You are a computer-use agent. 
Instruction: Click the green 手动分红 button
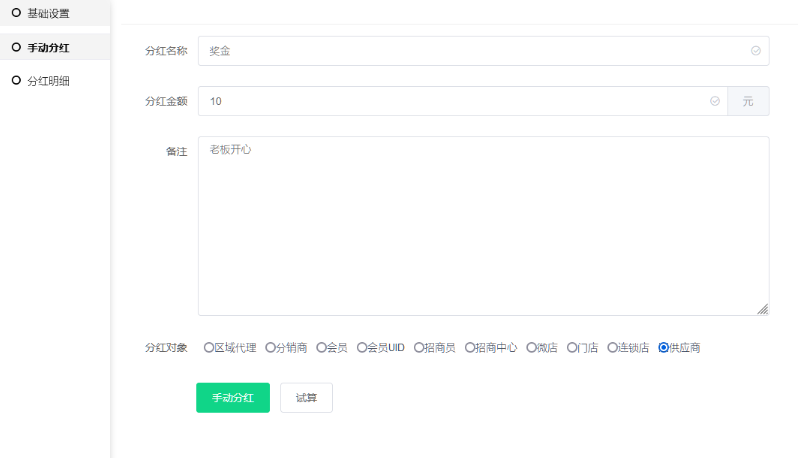(233, 397)
